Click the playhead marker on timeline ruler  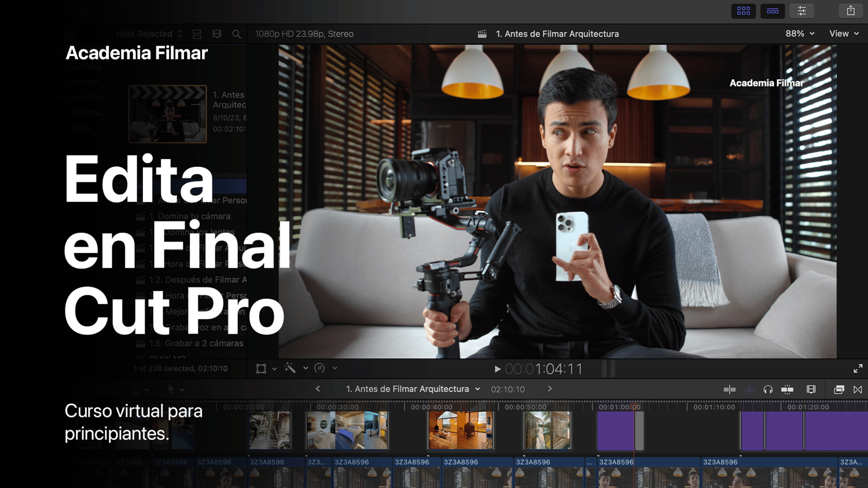[x=635, y=406]
